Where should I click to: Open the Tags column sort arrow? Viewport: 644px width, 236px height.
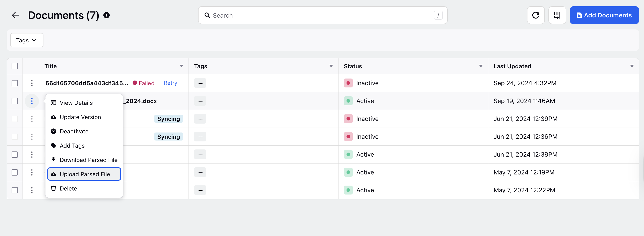click(331, 66)
